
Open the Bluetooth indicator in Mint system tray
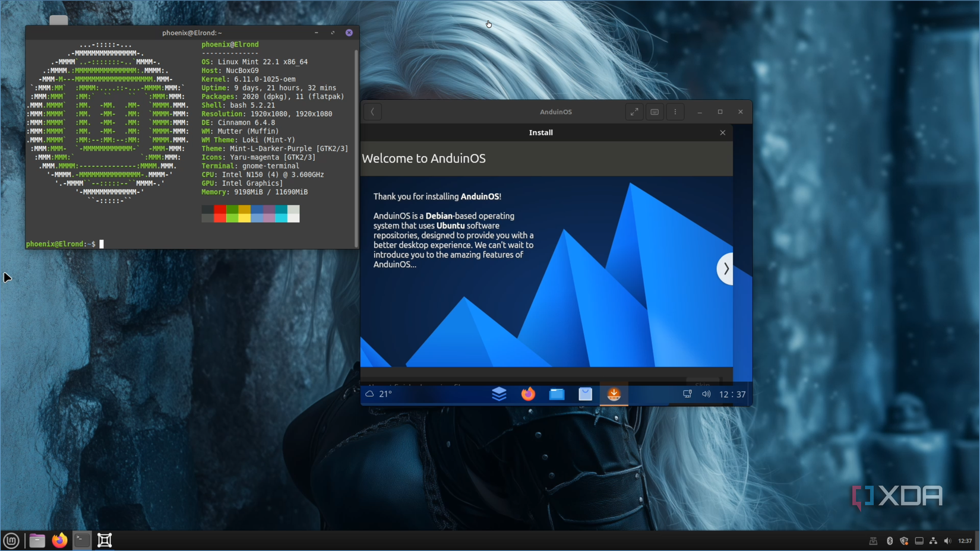(x=889, y=541)
